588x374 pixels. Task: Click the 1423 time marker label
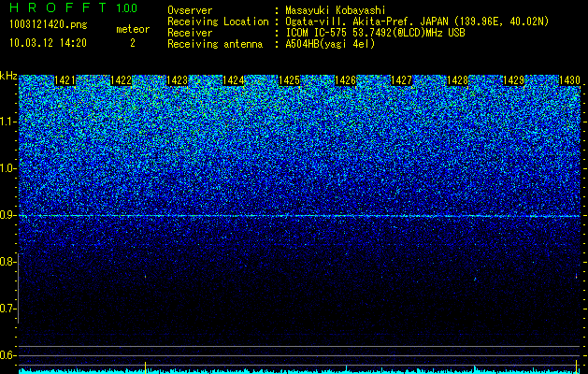[177, 80]
